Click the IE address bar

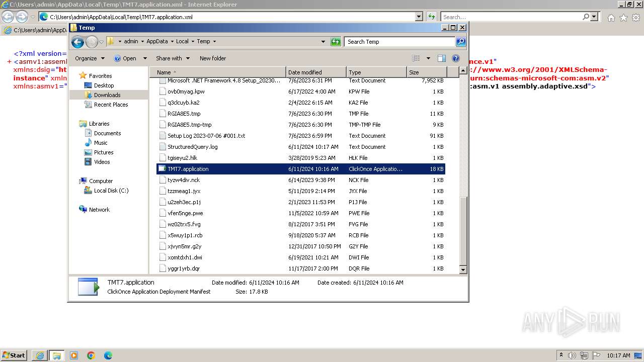click(231, 17)
